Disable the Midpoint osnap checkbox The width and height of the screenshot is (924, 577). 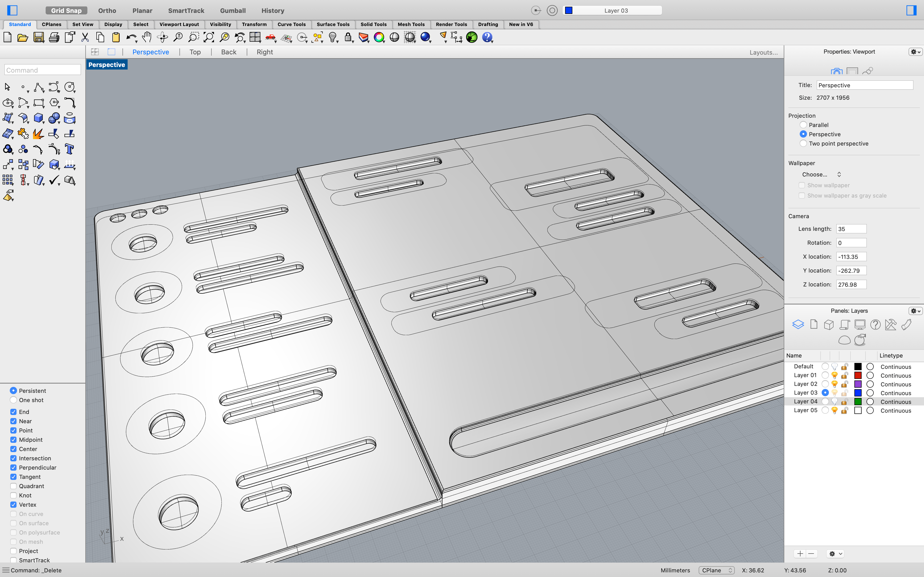point(13,440)
